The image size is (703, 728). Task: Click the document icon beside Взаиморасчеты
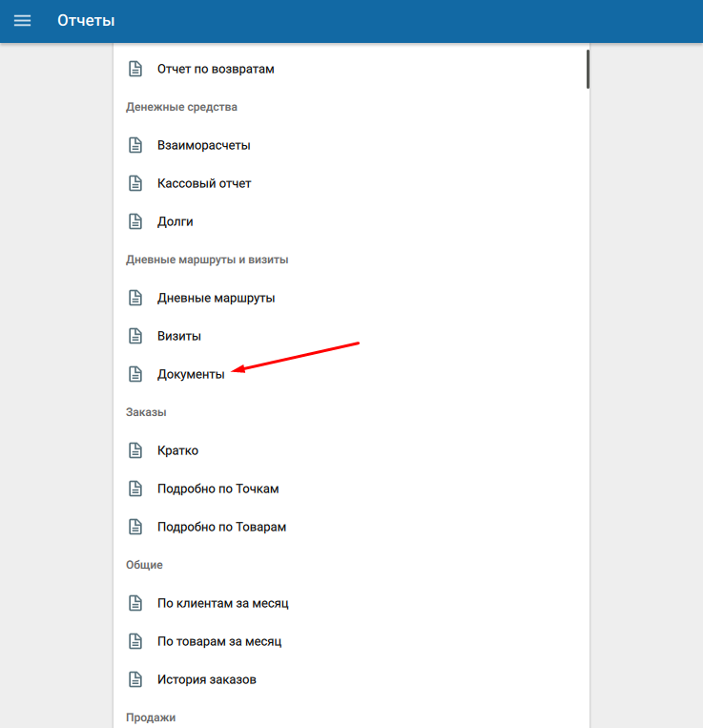pyautogui.click(x=135, y=145)
